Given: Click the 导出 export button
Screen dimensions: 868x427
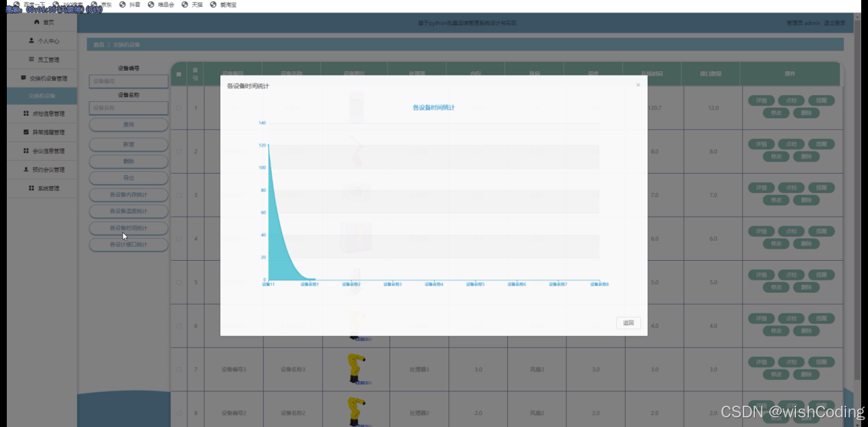Looking at the screenshot, I should click(x=129, y=178).
